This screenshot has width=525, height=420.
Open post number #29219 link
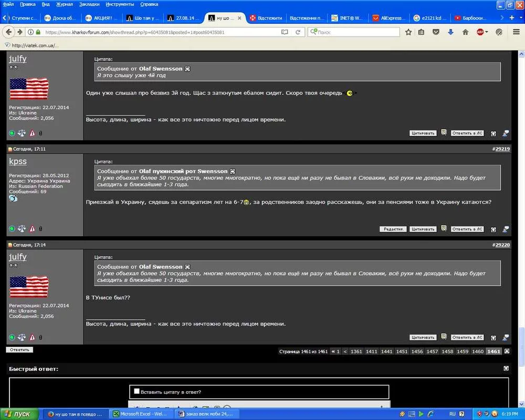click(x=501, y=149)
